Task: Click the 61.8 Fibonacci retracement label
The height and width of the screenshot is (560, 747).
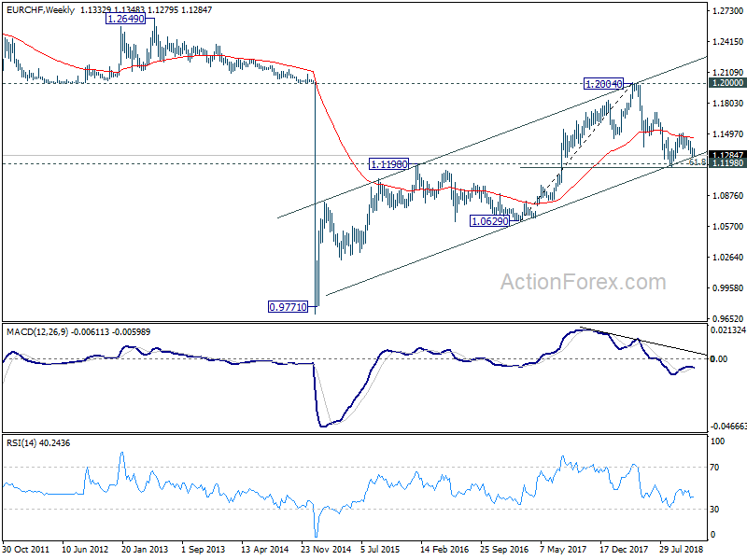Action: (698, 162)
